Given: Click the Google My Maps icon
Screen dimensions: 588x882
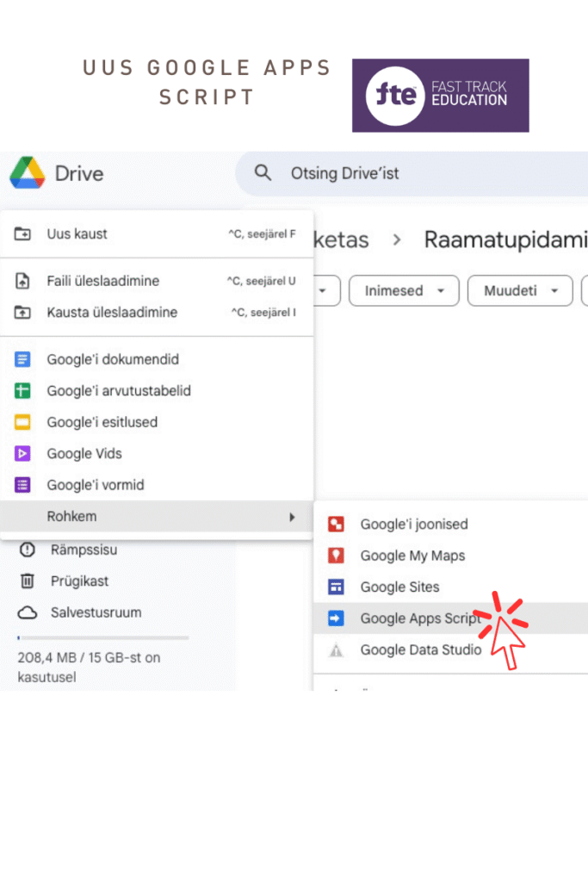Looking at the screenshot, I should tap(337, 556).
